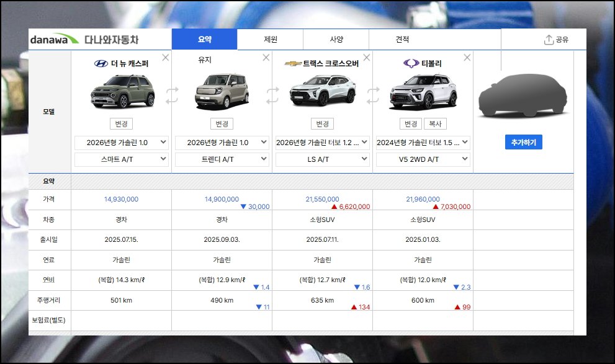Image resolution: width=615 pixels, height=364 pixels.
Task: Click the 635 km range cell
Action: 322,300
